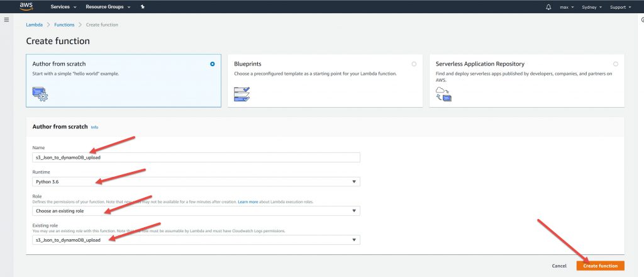Open the Existing role dropdown

pos(196,240)
